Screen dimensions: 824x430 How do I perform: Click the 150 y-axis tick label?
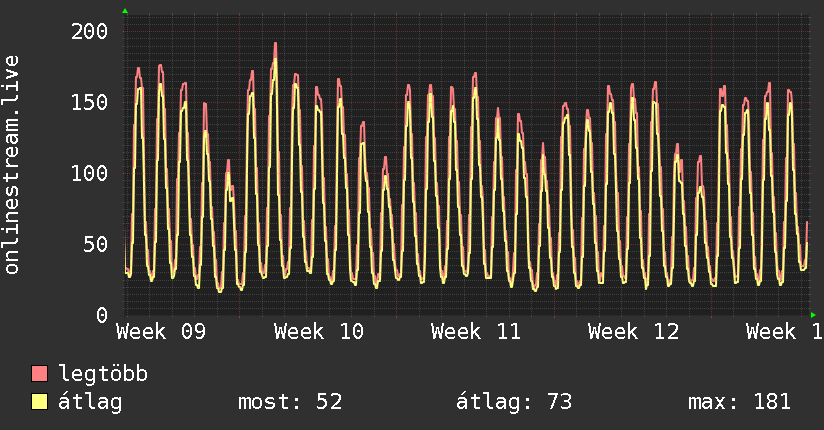(x=89, y=102)
